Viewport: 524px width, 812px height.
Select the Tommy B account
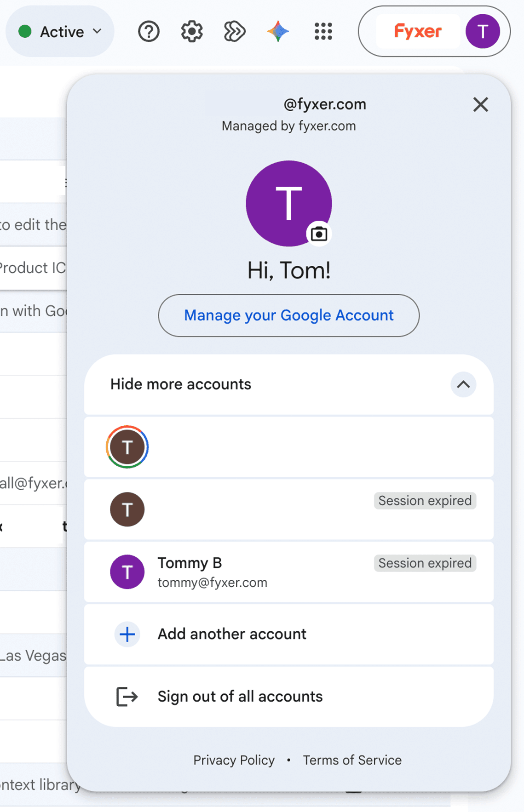(x=289, y=572)
